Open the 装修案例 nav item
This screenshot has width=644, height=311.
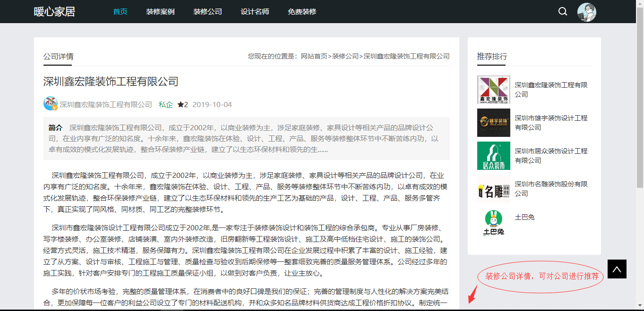pos(161,11)
